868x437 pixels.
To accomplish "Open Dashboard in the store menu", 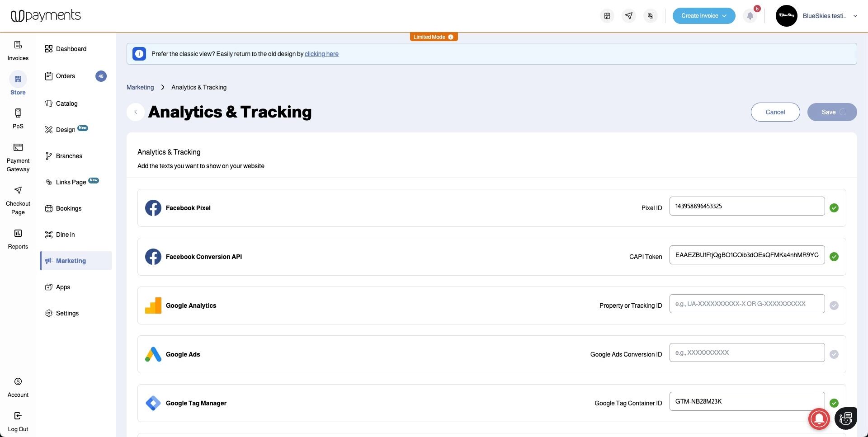I will click(75, 49).
